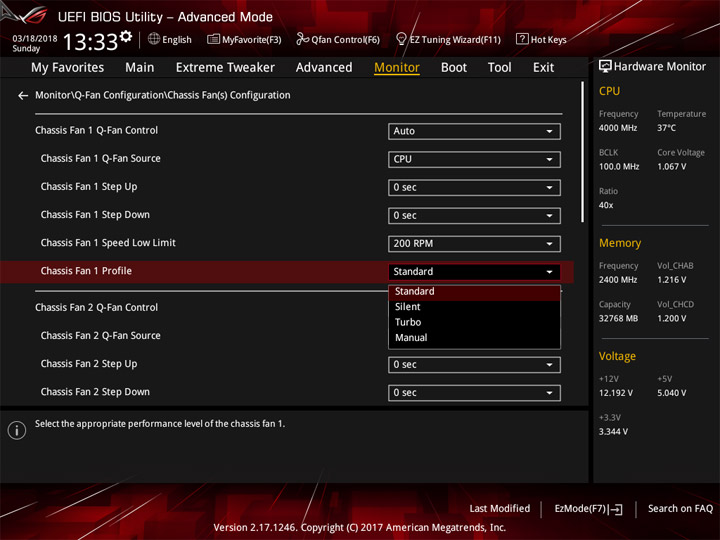Choose Turbo profile option

coord(474,322)
